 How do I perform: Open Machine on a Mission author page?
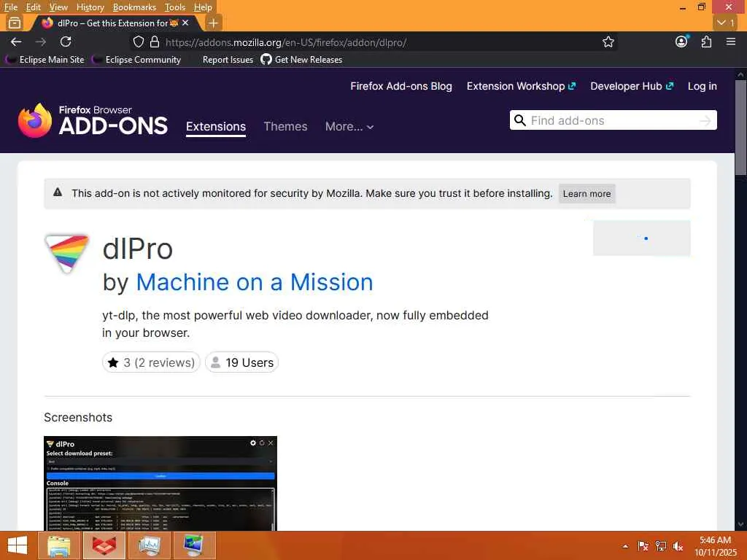point(255,282)
